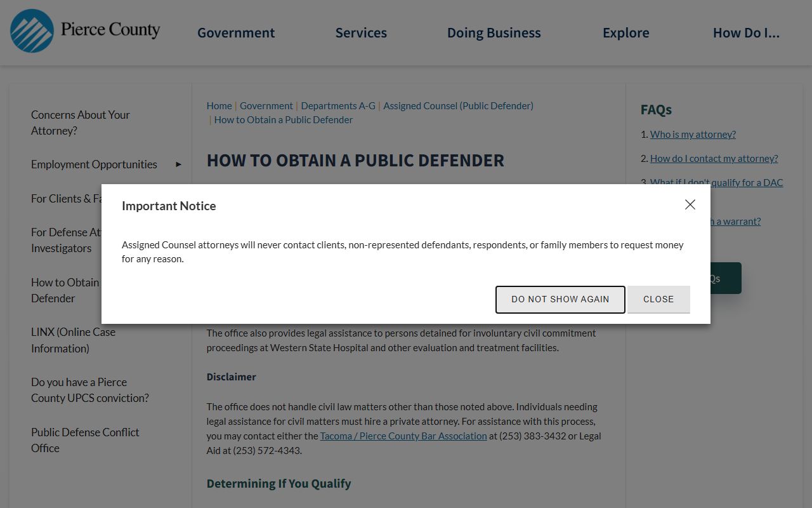The height and width of the screenshot is (508, 812).
Task: Open the How Do I... menu
Action: pyautogui.click(x=746, y=33)
